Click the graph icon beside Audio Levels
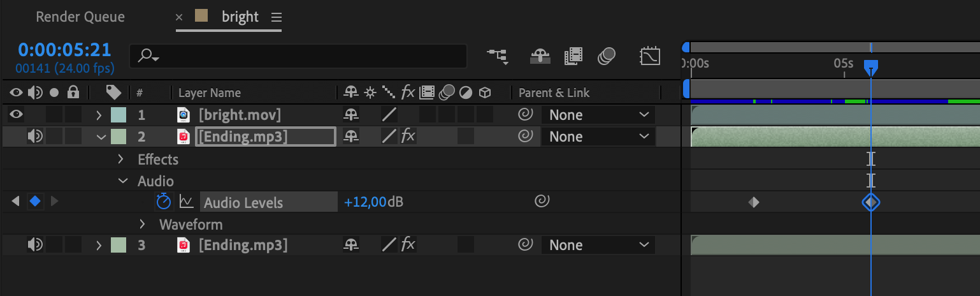The image size is (980, 296). tap(186, 202)
